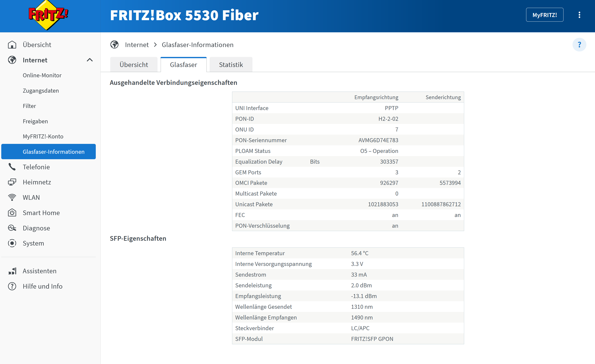The height and width of the screenshot is (364, 595).
Task: Open the MyFRITZ! button
Action: click(x=545, y=15)
